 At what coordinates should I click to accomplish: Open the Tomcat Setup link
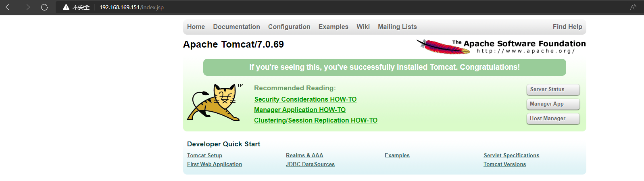click(x=204, y=155)
